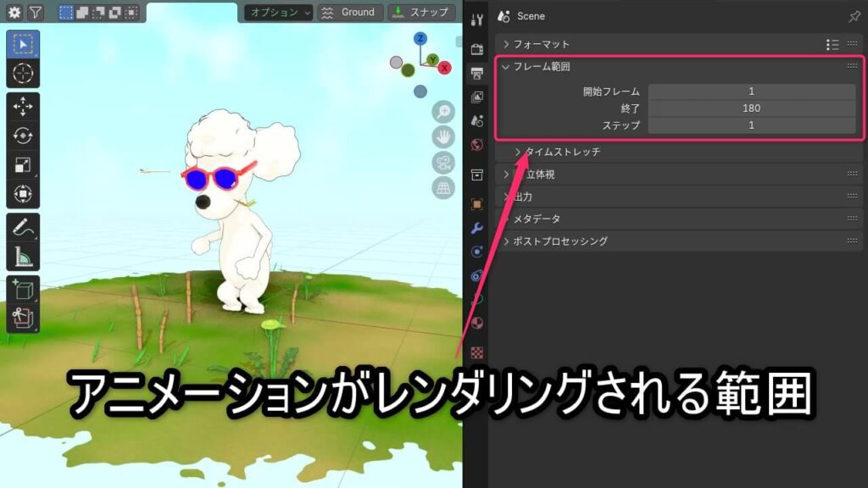This screenshot has width=868, height=488.
Task: Select the Add Cube tool
Action: tap(23, 290)
